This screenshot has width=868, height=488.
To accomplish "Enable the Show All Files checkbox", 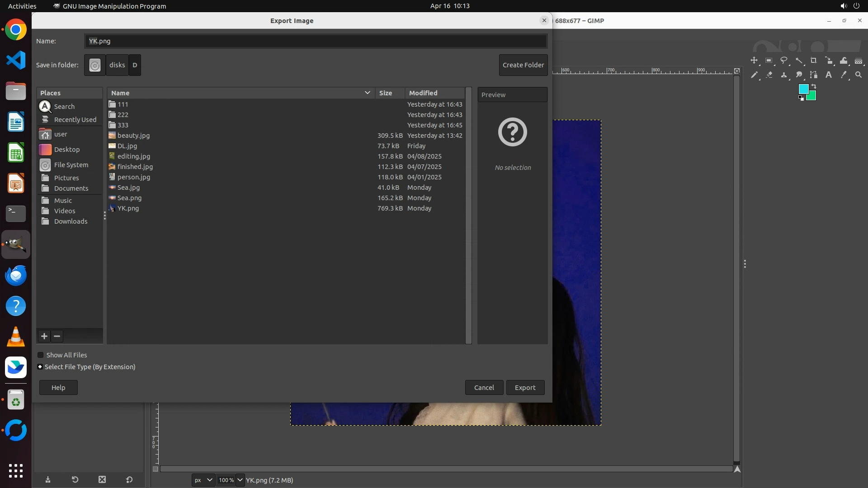I will click(41, 355).
